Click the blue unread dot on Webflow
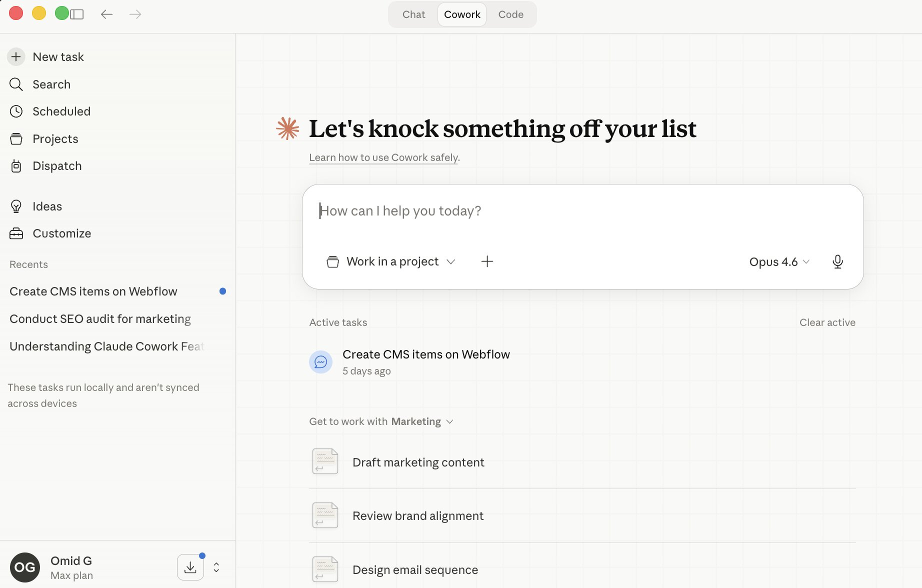The height and width of the screenshot is (588, 922). (x=222, y=291)
